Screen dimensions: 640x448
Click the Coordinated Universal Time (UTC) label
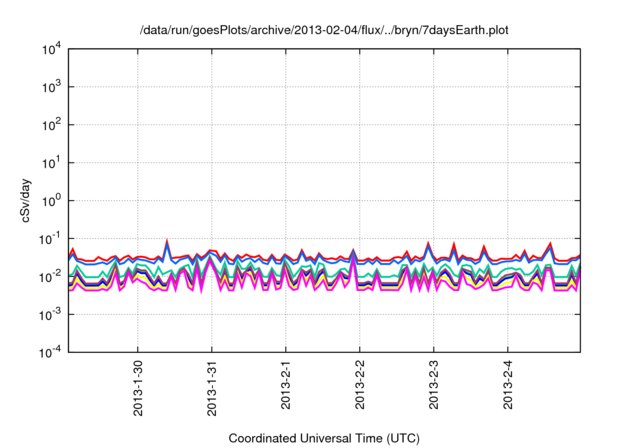(324, 439)
